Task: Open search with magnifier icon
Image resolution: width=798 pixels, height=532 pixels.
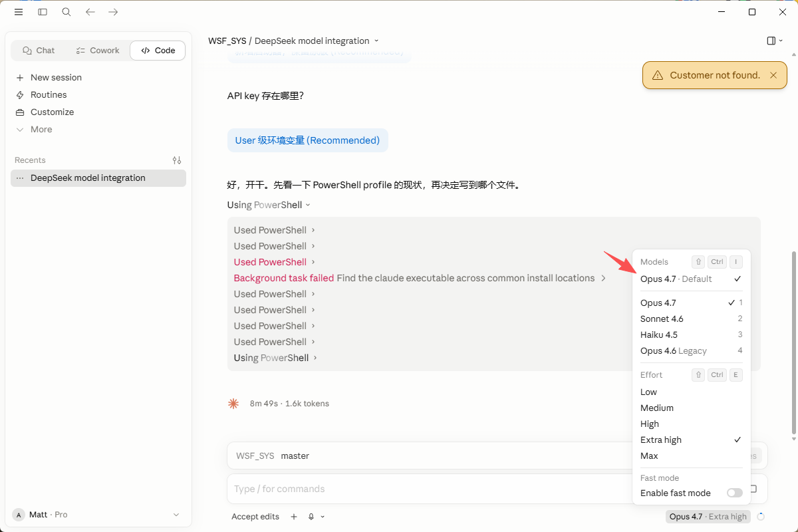Action: coord(66,12)
